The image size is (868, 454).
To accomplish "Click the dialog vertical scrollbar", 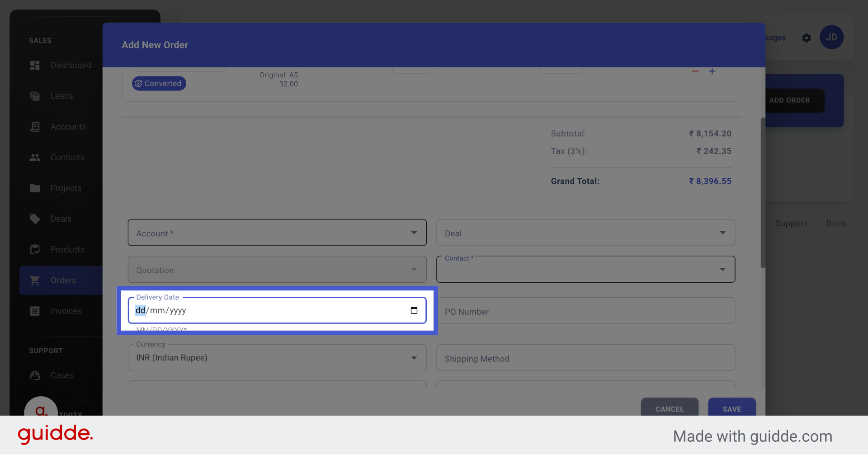I will coord(763,193).
